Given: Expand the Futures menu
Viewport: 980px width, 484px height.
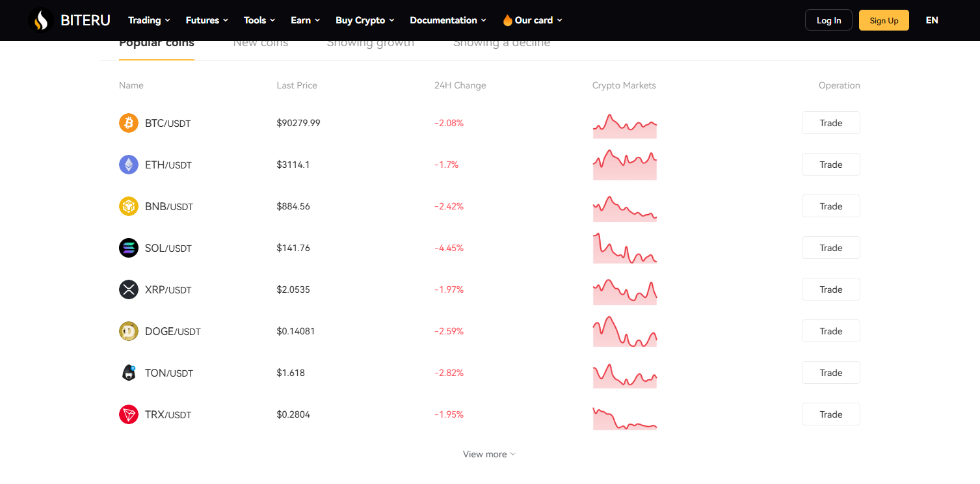Looking at the screenshot, I should click(x=207, y=20).
